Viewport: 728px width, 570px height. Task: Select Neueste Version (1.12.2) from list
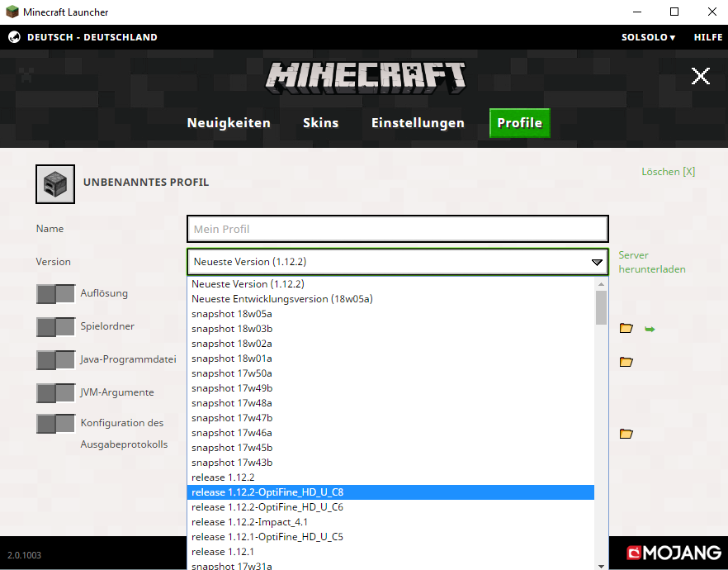pos(390,284)
